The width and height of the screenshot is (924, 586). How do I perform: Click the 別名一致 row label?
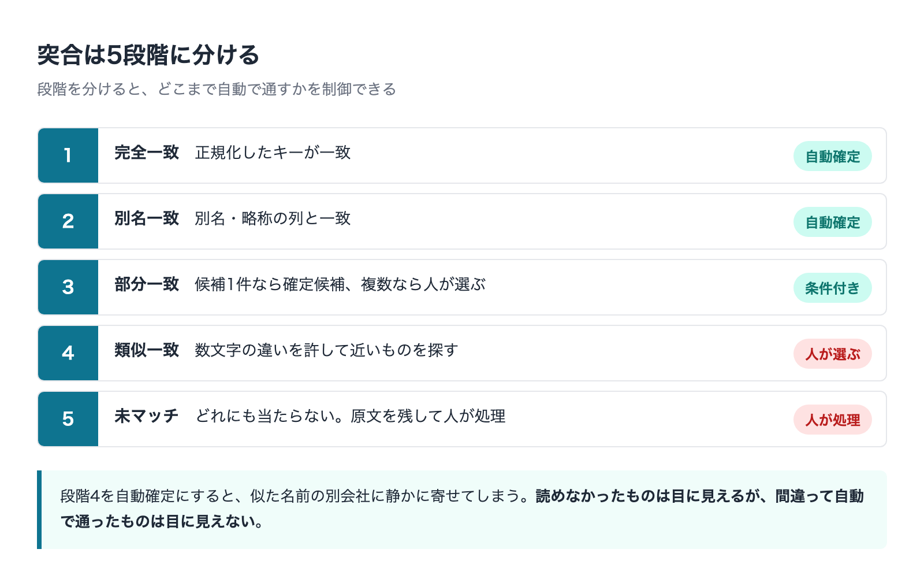tap(147, 218)
